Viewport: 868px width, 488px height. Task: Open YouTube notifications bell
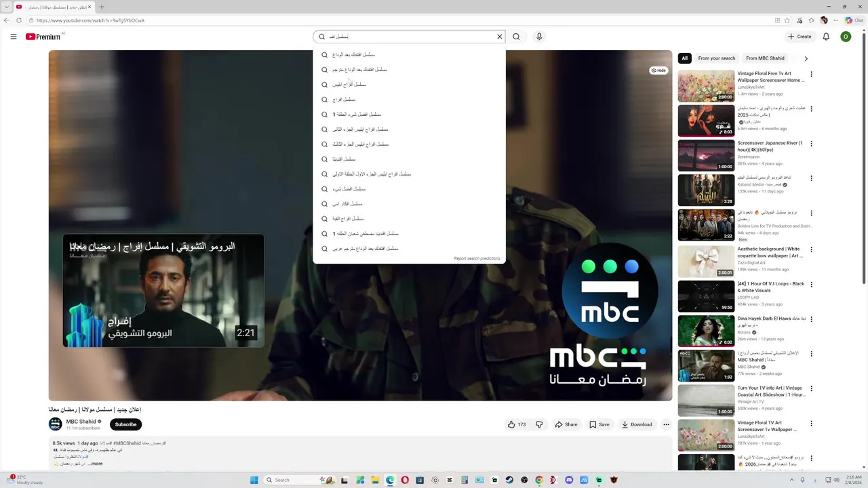click(826, 37)
